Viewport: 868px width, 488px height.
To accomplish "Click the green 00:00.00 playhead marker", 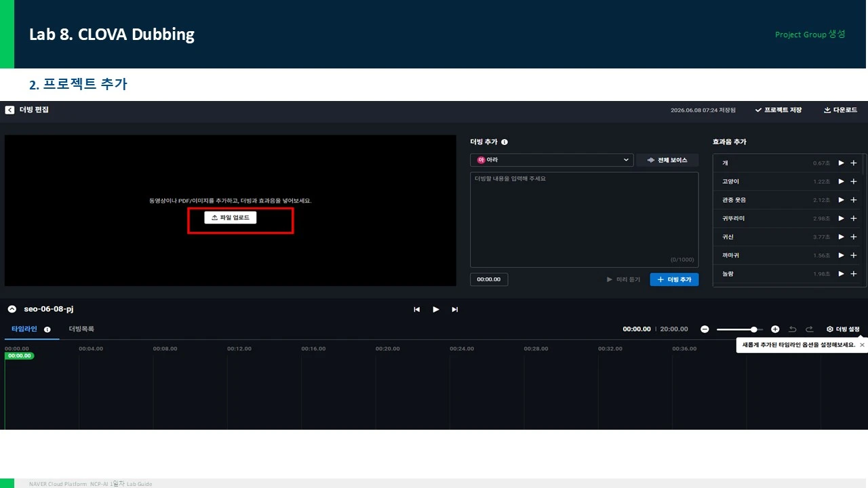I will (x=19, y=356).
